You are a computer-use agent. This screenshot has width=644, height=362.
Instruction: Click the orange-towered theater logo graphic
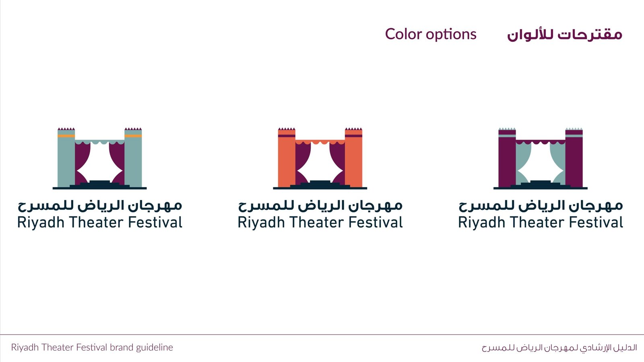(x=320, y=158)
